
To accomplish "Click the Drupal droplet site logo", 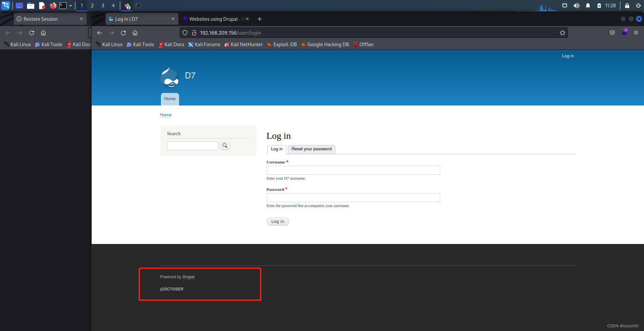I will pyautogui.click(x=170, y=77).
